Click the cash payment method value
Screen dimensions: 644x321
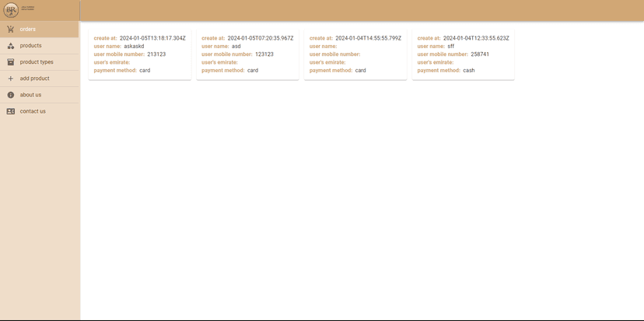(468, 71)
